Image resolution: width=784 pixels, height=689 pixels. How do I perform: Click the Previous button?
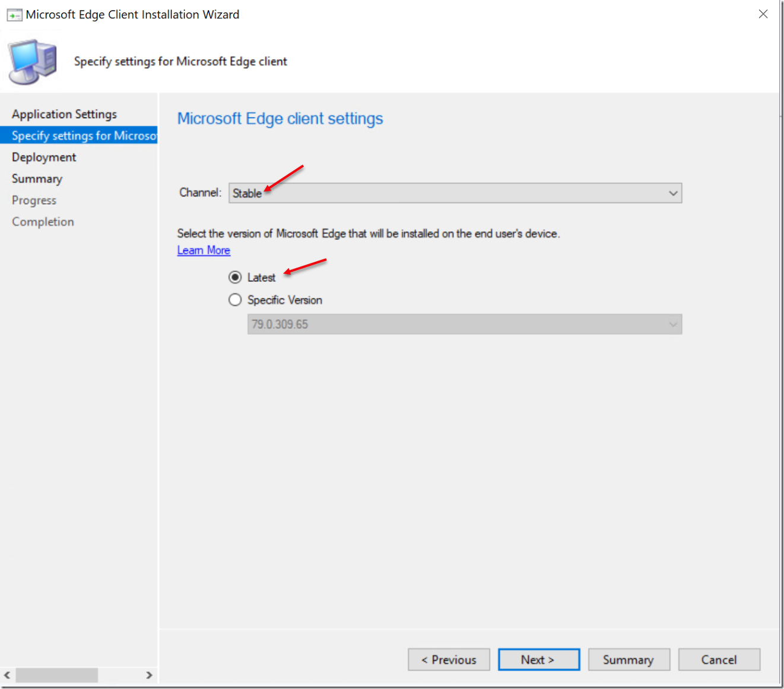(448, 659)
